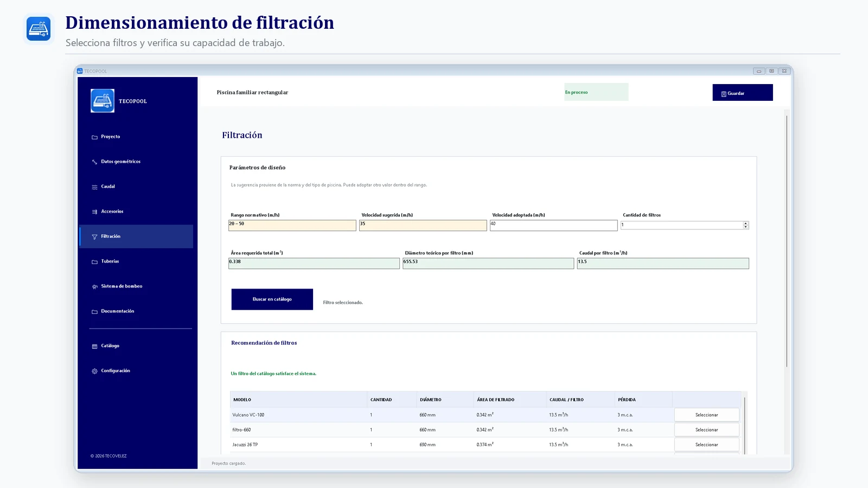
Task: Click Buscar en catálogo button
Action: [272, 299]
